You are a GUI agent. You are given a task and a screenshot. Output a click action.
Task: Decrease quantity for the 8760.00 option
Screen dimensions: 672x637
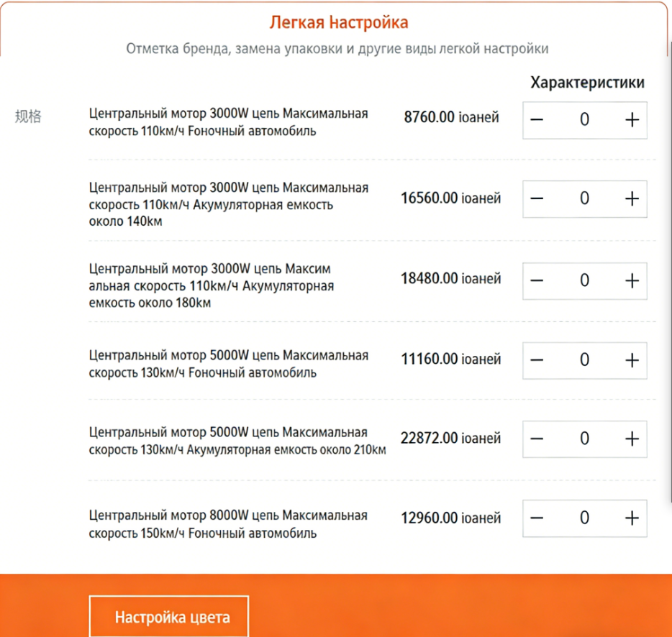tap(537, 120)
